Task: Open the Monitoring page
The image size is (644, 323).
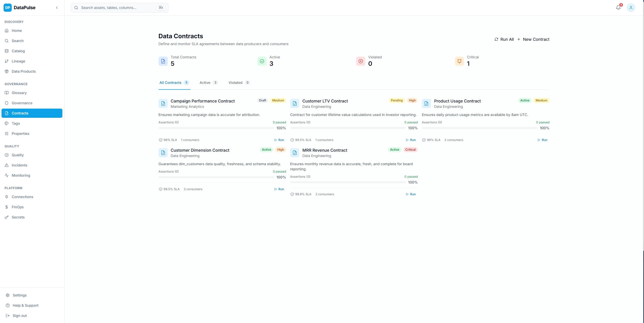Action: 20,175
